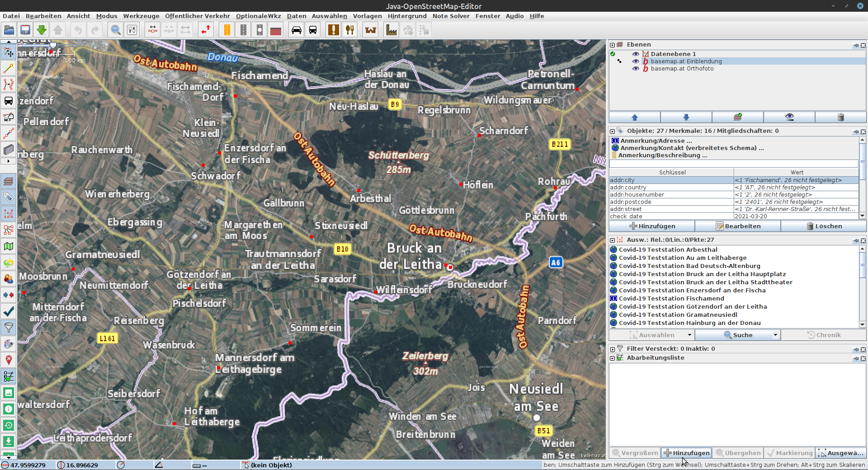The height and width of the screenshot is (470, 868).
Task: Toggle the notes red marker panel
Action: click(9, 360)
